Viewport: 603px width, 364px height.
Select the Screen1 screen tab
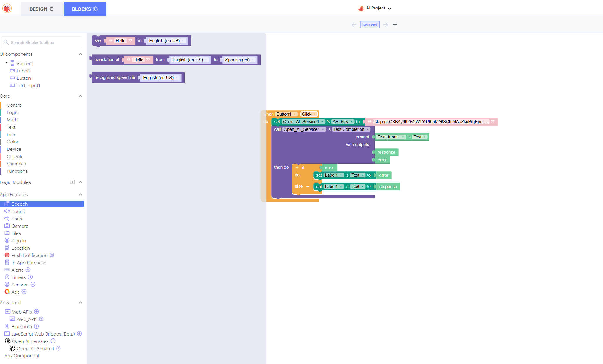point(370,25)
